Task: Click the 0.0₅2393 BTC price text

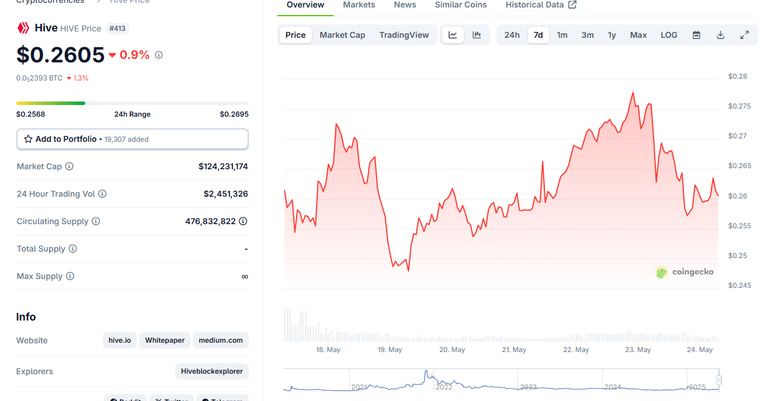Action: [39, 78]
